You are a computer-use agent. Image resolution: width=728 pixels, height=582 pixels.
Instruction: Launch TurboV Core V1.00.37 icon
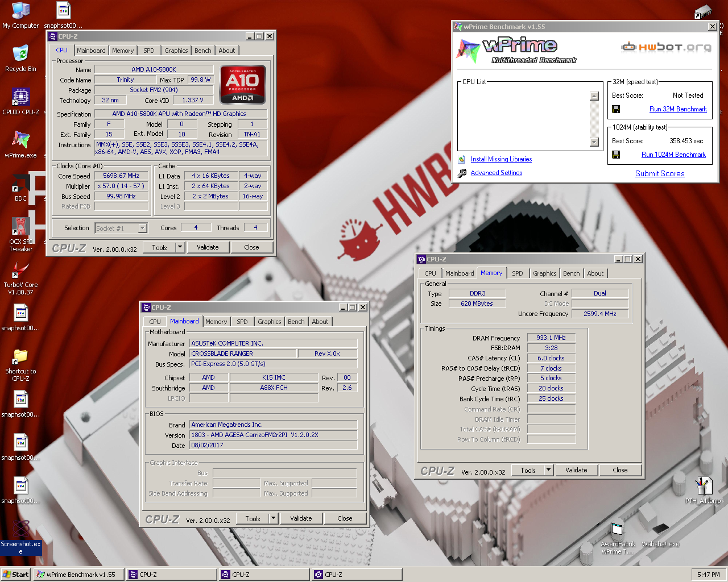point(20,278)
